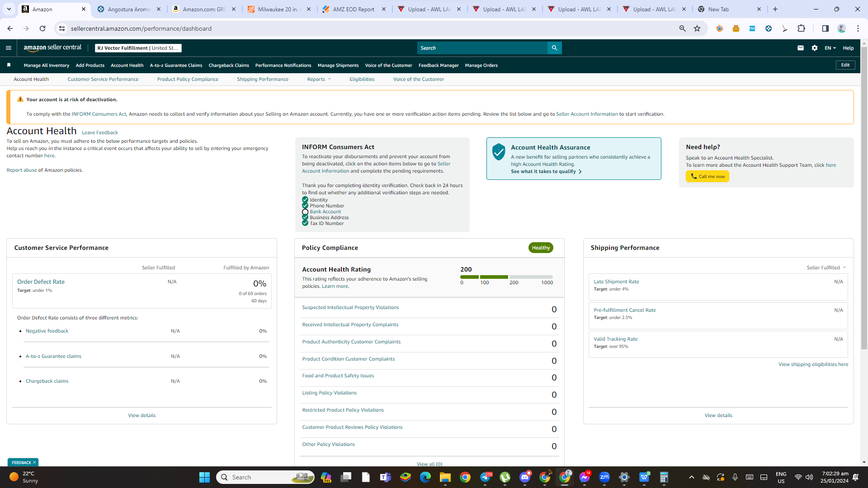This screenshot has height=488, width=868.
Task: Click into the Seller Central search field
Action: (482, 48)
